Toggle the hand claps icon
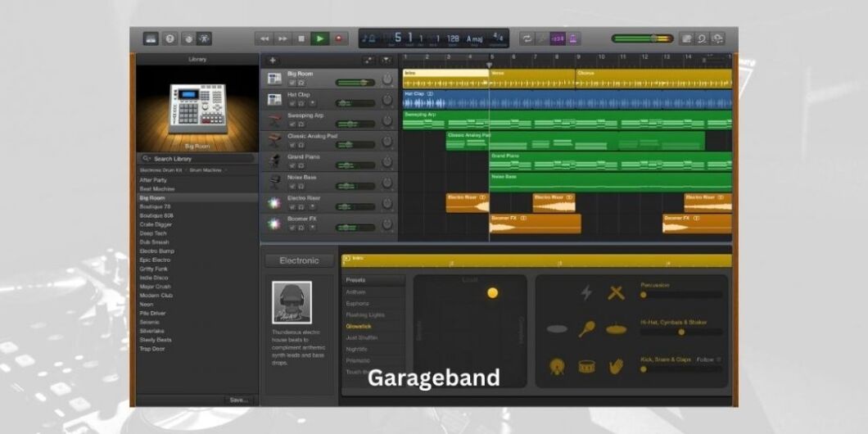The image size is (868, 434). click(616, 366)
